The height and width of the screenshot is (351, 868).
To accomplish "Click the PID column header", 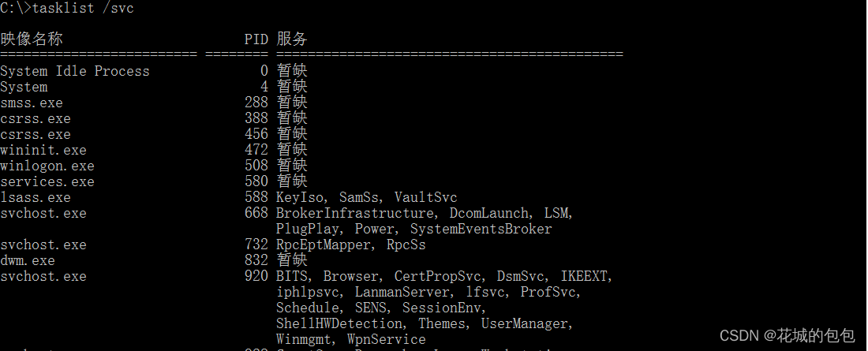I will pyautogui.click(x=256, y=39).
